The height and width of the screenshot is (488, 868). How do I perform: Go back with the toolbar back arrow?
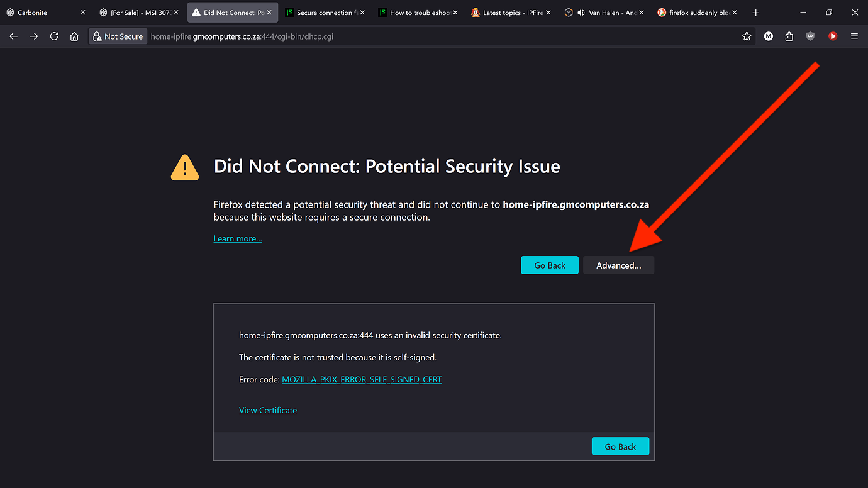[14, 36]
